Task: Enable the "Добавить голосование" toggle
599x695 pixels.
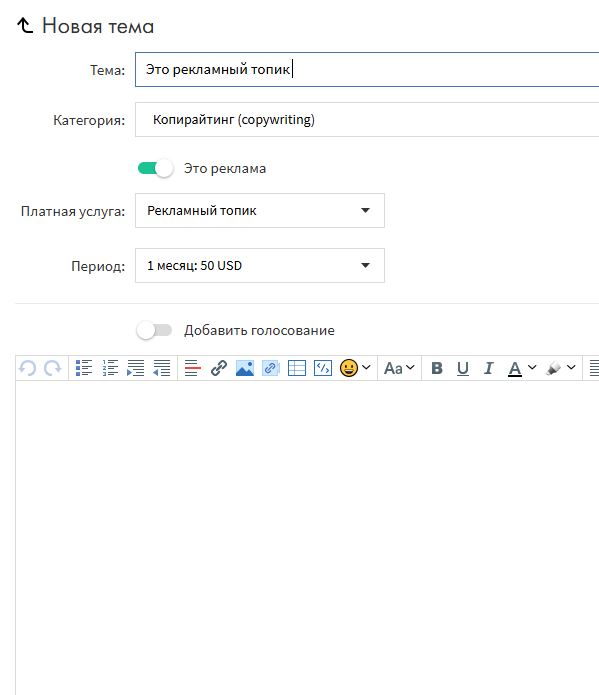Action: 154,330
